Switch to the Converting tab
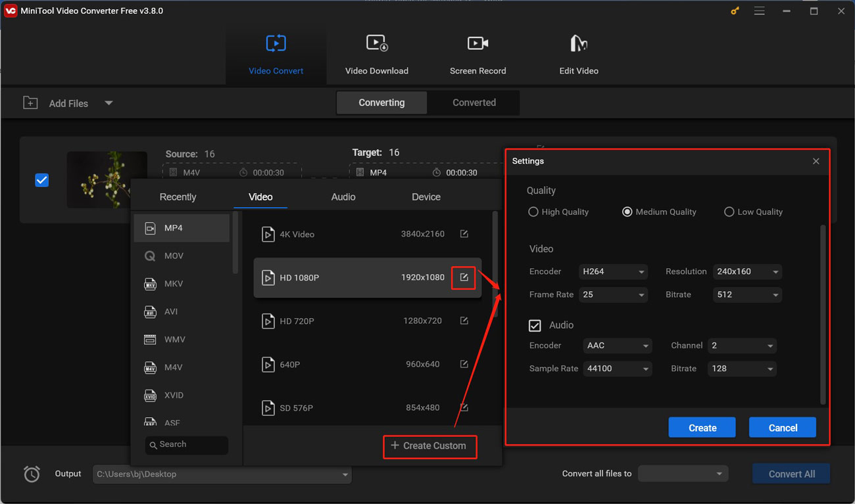 381,103
